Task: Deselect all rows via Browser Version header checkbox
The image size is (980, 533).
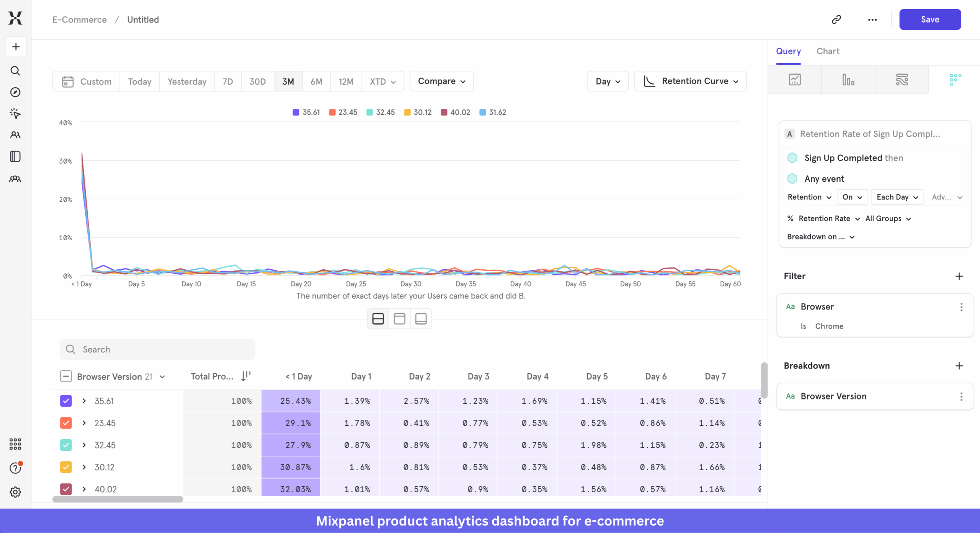Action: click(66, 376)
